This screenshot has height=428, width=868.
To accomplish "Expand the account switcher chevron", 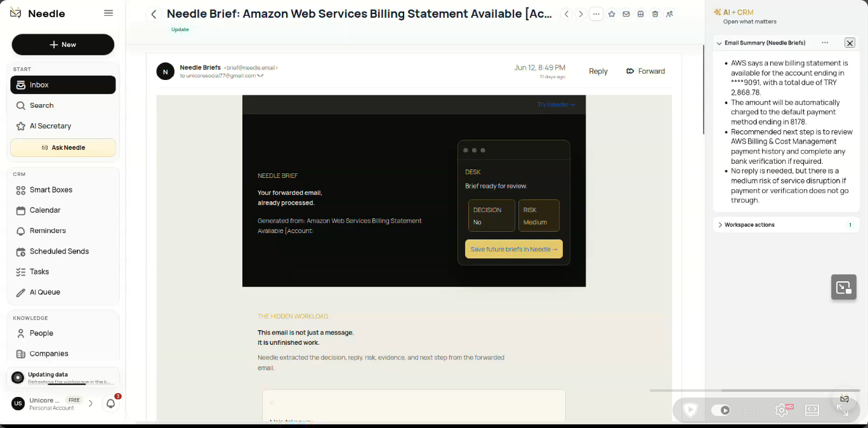I will click(91, 403).
